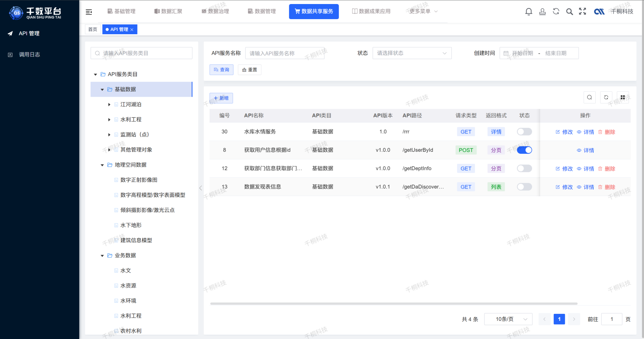Click the 查询 button
644x339 pixels.
click(x=221, y=69)
